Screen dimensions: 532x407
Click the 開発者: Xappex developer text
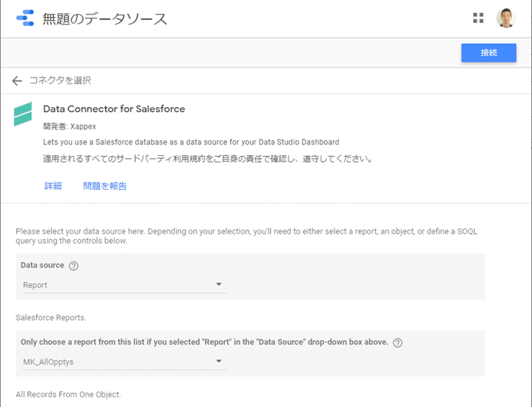point(69,127)
